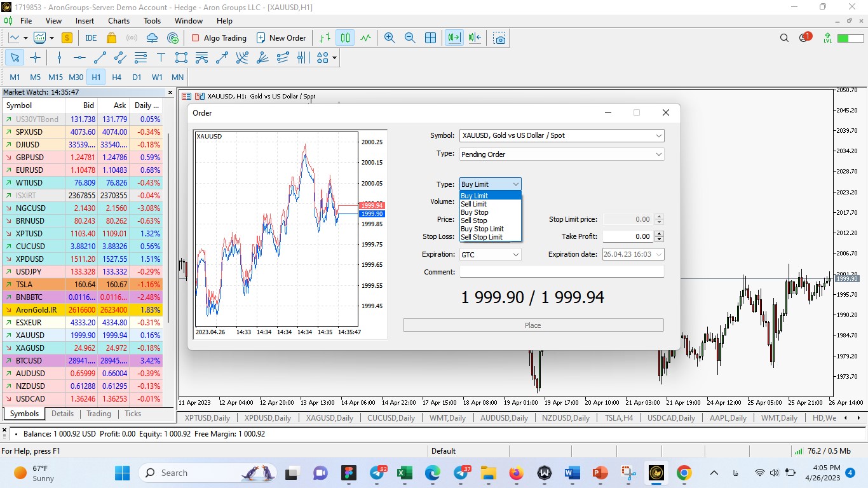This screenshot has height=488, width=868.
Task: Click the Zoom In magnifier icon
Action: point(390,38)
